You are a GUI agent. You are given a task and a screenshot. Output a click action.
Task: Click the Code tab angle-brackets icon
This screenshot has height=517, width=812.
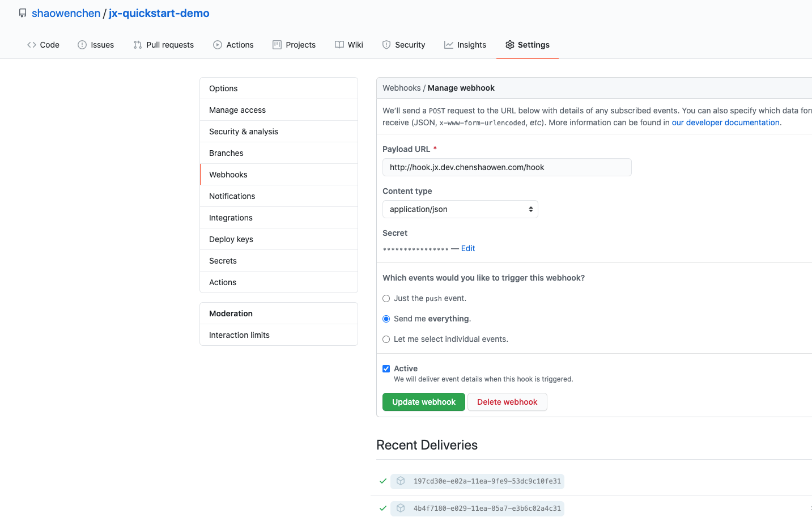tap(32, 45)
